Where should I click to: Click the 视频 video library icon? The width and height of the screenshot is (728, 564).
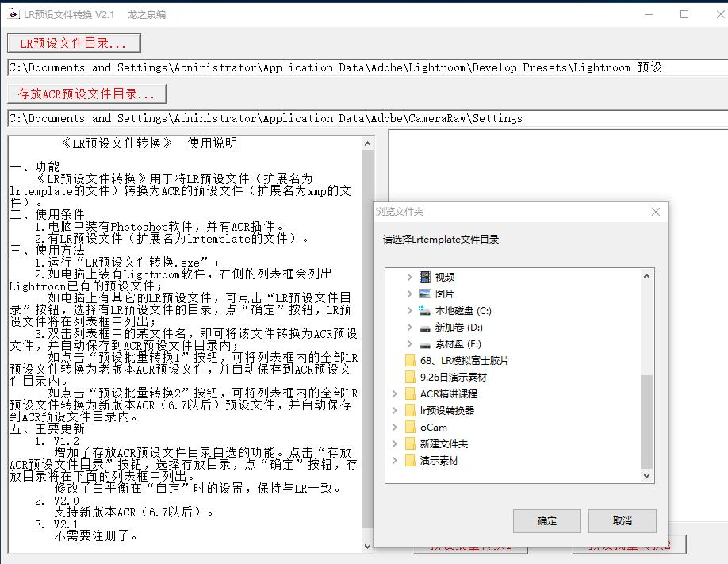click(424, 277)
